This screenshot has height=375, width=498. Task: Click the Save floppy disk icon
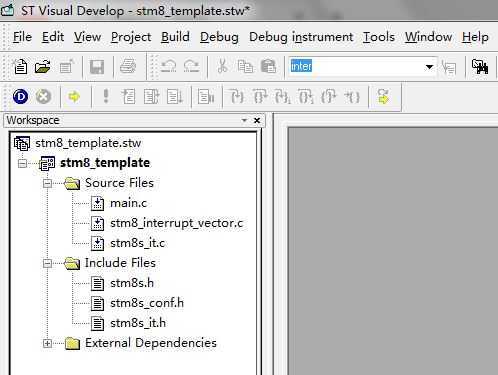coord(97,67)
